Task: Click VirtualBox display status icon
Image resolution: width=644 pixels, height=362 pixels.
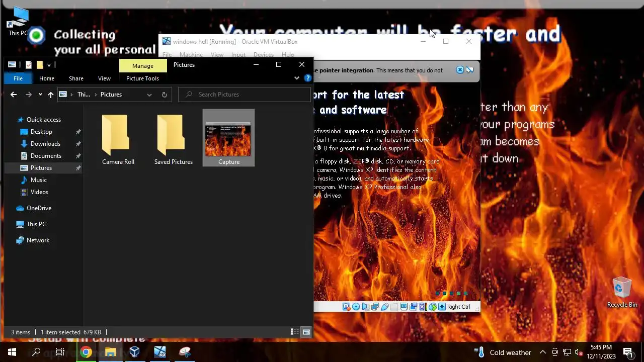Action: 404,307
